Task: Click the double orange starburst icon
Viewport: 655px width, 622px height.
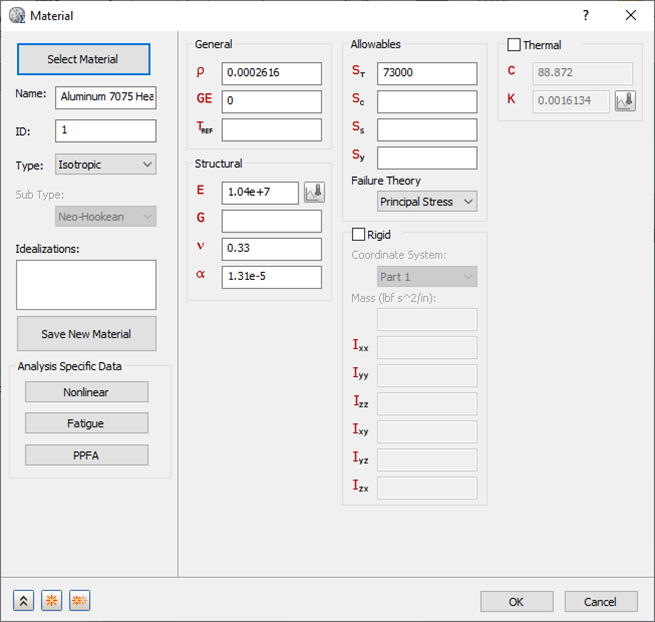Action: pos(79,601)
